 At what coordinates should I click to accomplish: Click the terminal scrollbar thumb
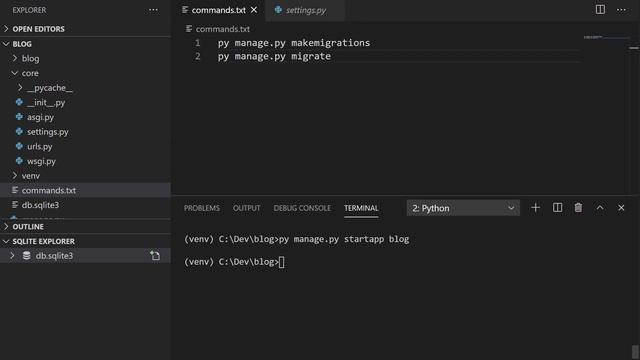[635, 352]
